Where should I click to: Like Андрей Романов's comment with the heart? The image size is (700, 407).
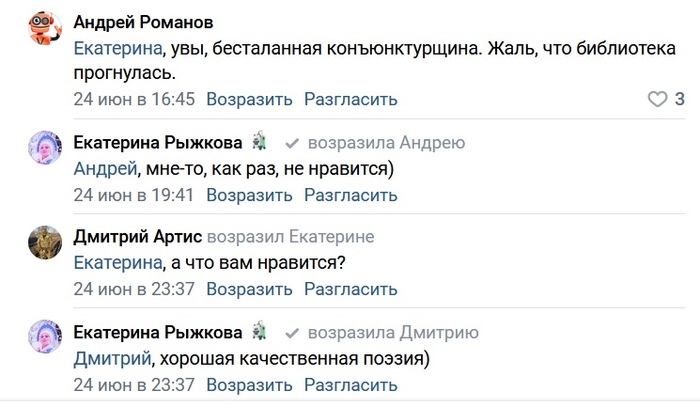pyautogui.click(x=657, y=99)
